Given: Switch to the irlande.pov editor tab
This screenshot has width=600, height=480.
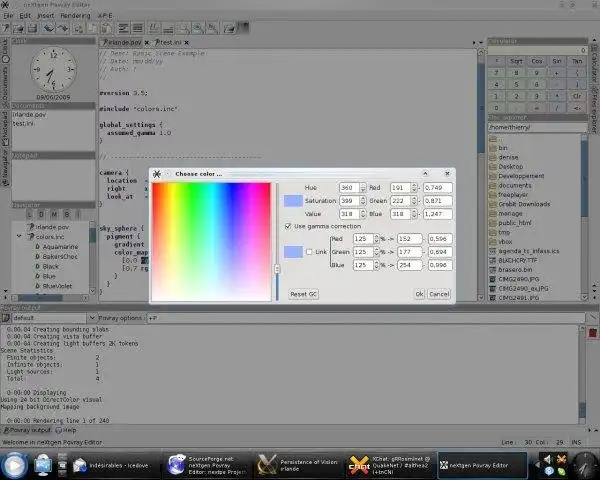Looking at the screenshot, I should tap(125, 42).
